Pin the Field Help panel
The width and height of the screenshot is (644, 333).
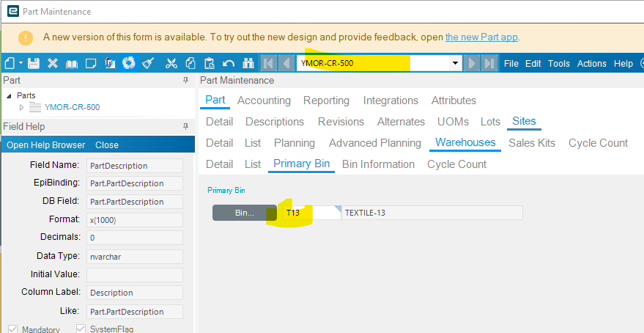click(x=185, y=126)
